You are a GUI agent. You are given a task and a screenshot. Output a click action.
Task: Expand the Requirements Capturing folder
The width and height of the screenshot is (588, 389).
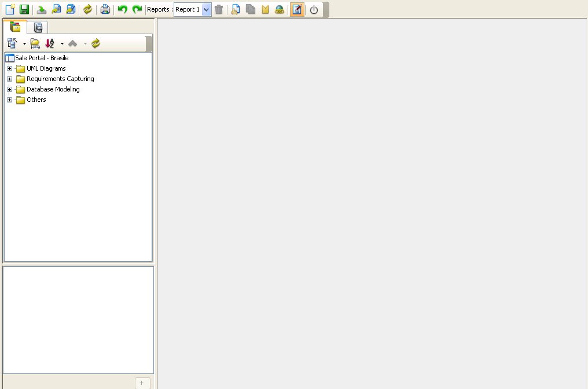(x=10, y=79)
